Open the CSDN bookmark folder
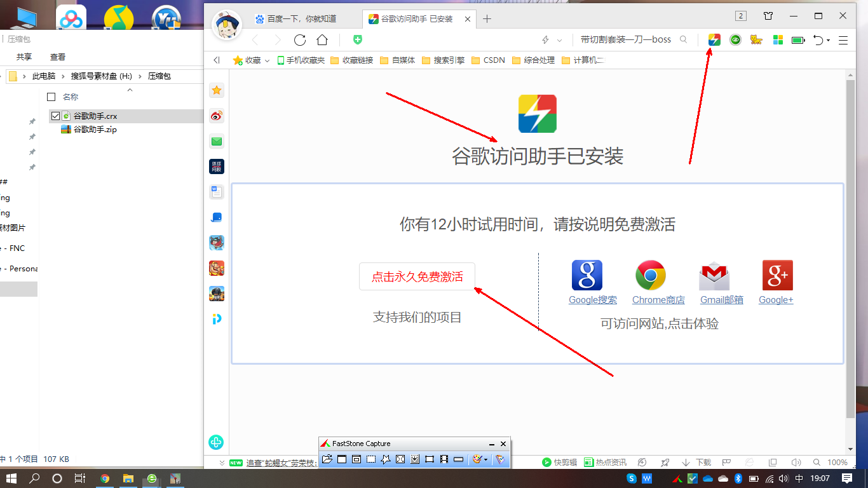868x488 pixels. [x=488, y=60]
